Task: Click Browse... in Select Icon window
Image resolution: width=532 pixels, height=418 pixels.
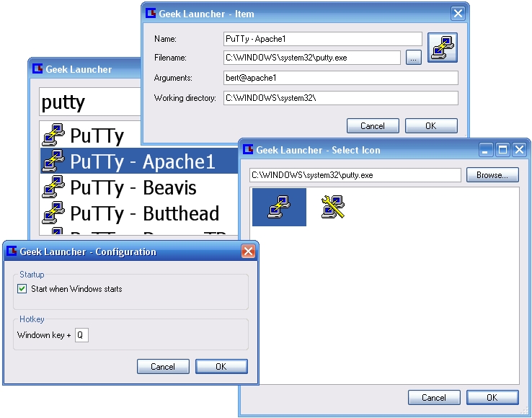Action: [x=492, y=174]
